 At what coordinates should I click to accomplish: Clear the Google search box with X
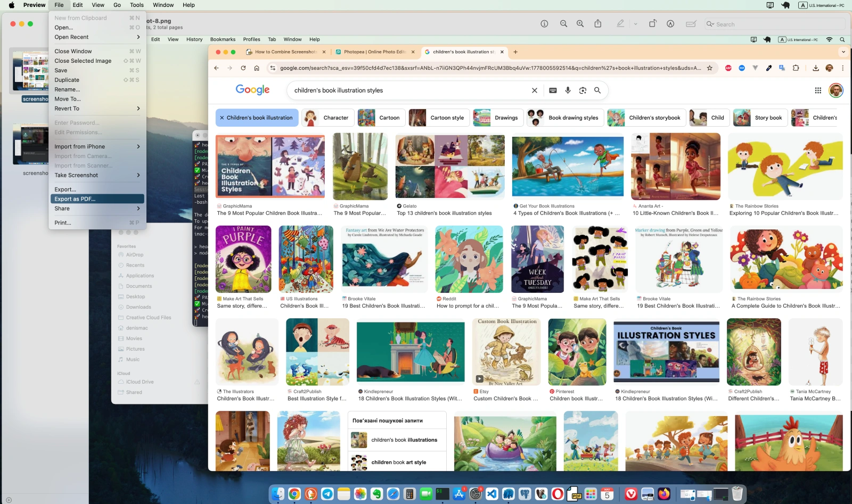(535, 90)
